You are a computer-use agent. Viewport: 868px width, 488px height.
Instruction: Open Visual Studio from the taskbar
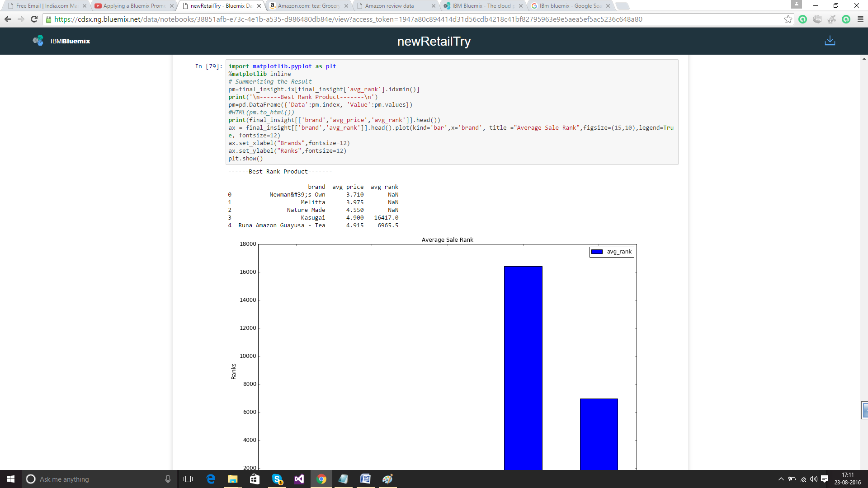coord(299,479)
